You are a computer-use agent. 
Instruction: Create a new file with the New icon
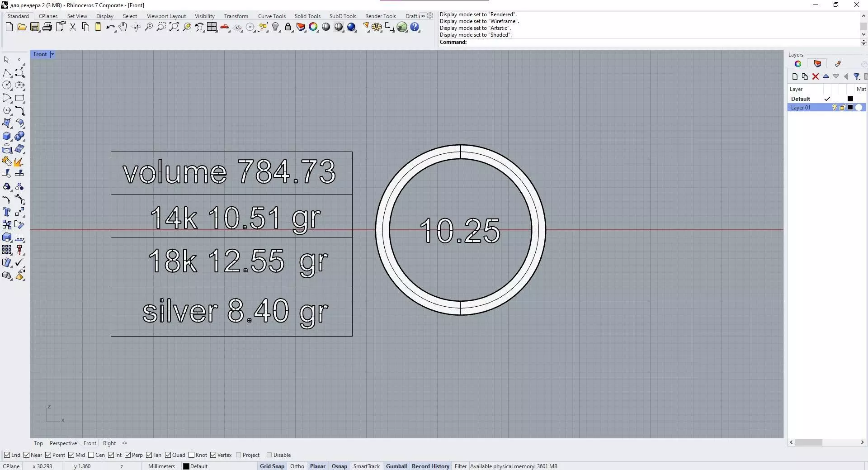pos(9,27)
